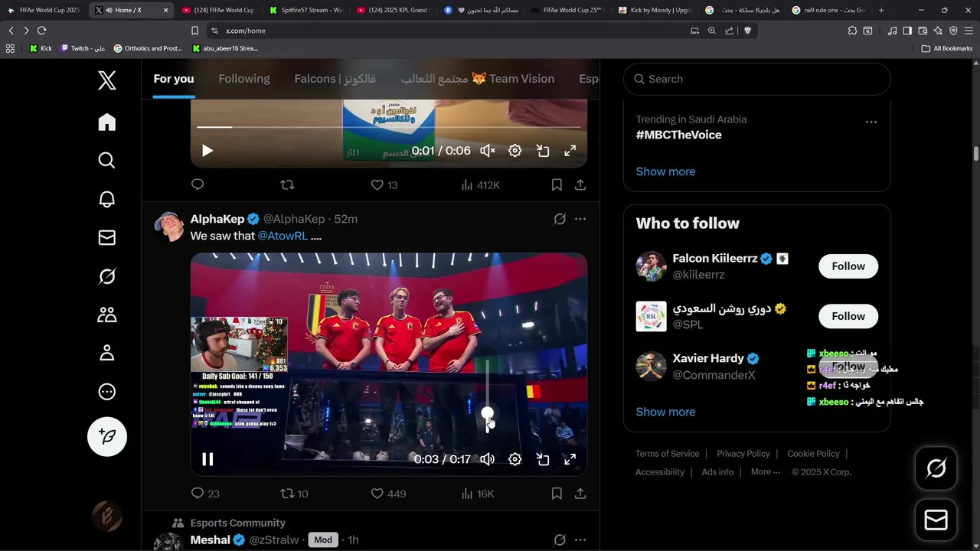Open the Falcons | فالكونز tab
The height and width of the screenshot is (551, 980).
coord(335,79)
